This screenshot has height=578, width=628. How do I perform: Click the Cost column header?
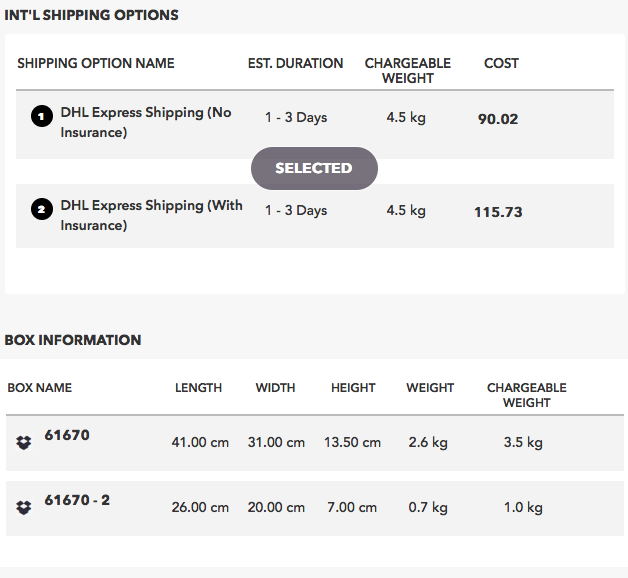tap(501, 63)
